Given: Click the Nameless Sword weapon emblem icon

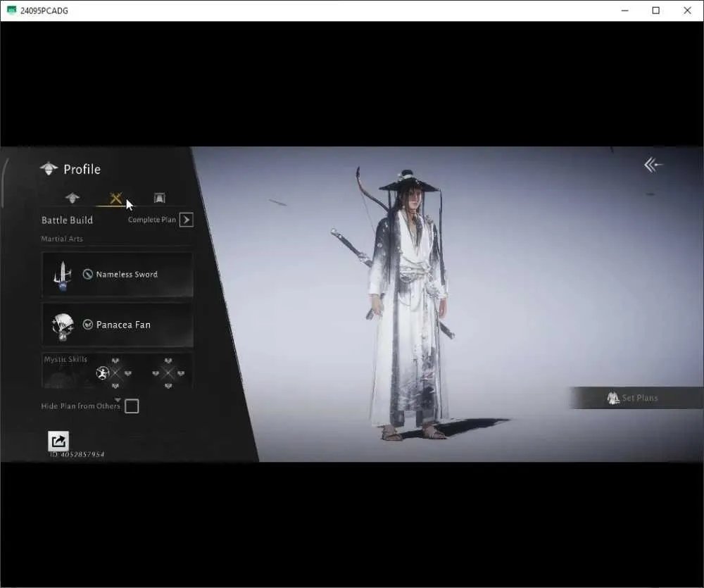Looking at the screenshot, I should tap(63, 275).
